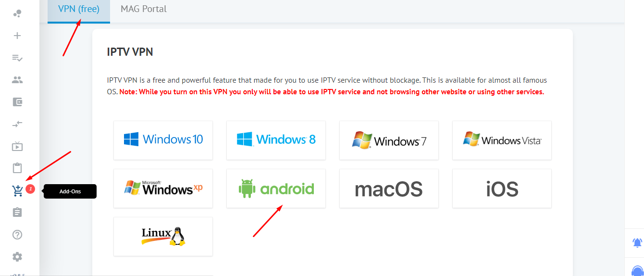
Task: Open the Add-Ons cart icon in sidebar
Action: coord(18,191)
